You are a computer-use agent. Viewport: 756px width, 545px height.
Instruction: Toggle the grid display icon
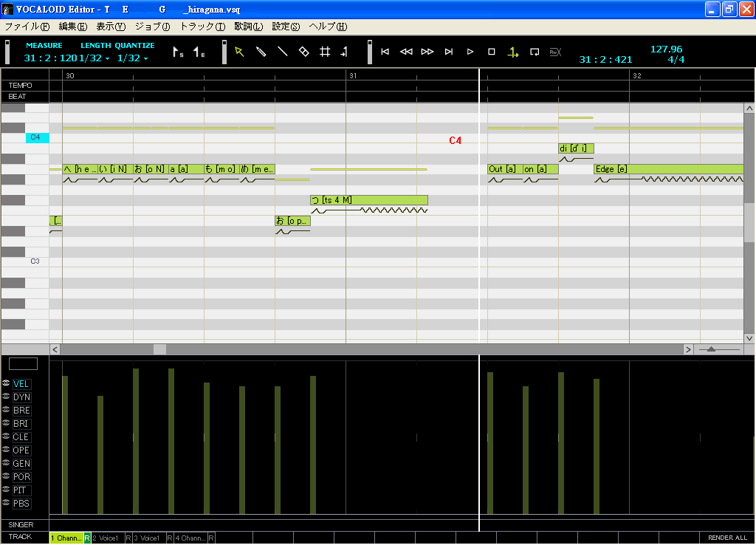click(325, 52)
